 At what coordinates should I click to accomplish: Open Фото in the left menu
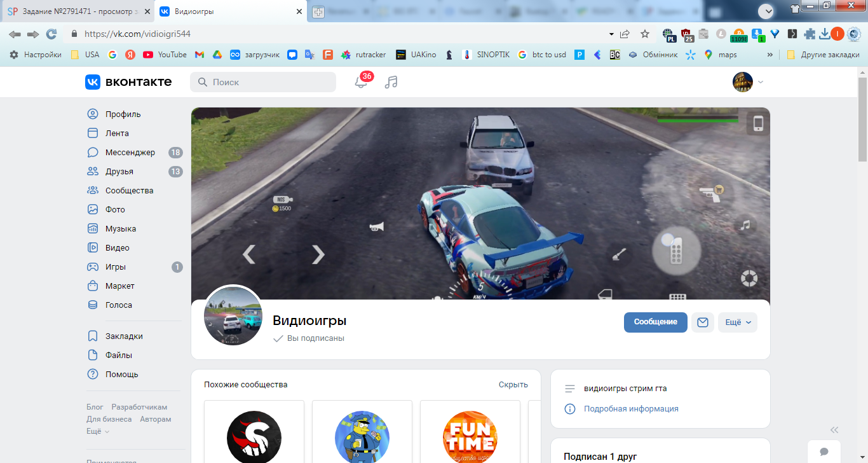(115, 210)
